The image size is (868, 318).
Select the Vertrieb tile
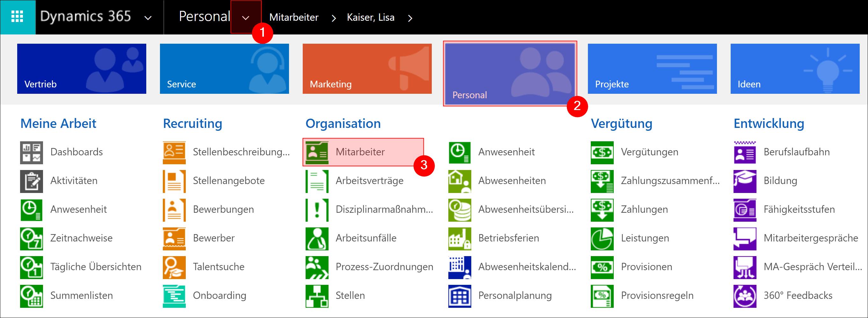82,69
